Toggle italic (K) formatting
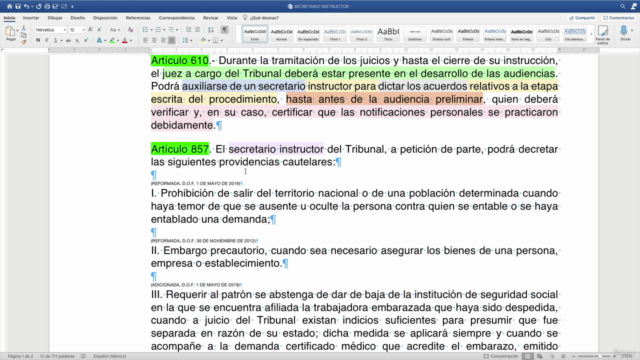The height and width of the screenshot is (360, 640). pyautogui.click(x=47, y=40)
